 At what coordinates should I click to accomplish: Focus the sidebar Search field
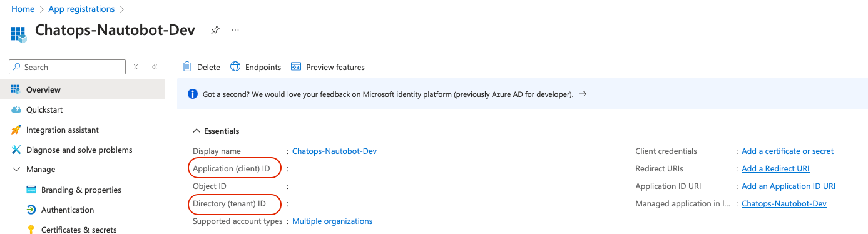click(68, 67)
